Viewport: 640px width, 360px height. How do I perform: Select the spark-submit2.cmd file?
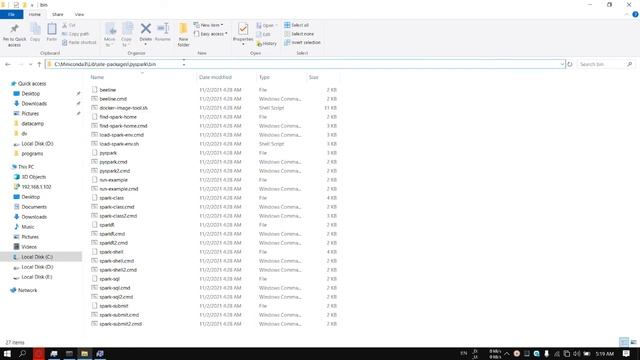click(x=120, y=324)
